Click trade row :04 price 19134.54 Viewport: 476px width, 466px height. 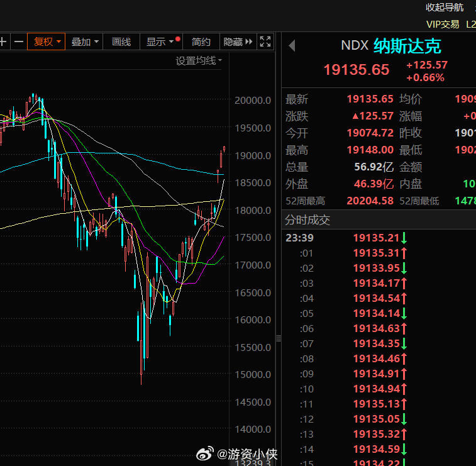377,299
